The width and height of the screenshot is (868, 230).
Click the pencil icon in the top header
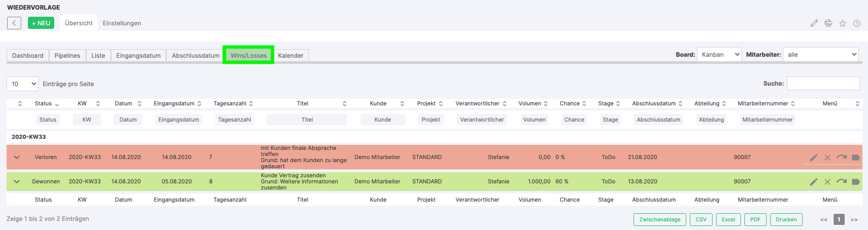point(814,23)
